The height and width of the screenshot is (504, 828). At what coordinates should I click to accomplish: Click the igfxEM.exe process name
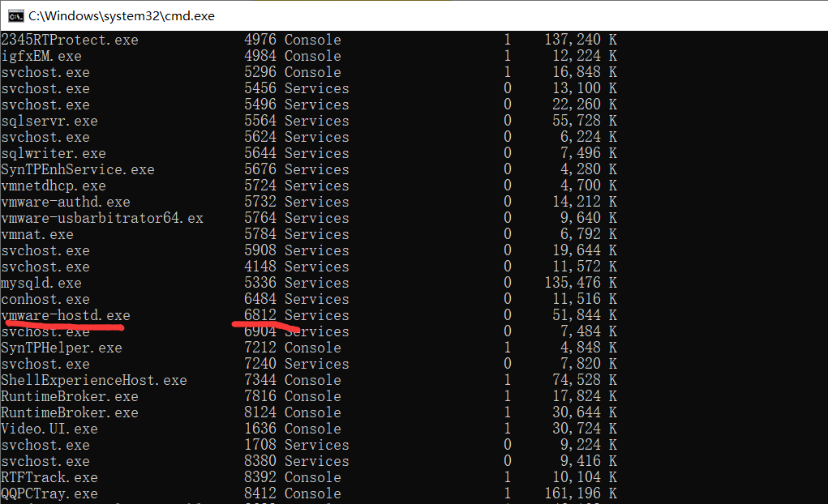click(41, 56)
